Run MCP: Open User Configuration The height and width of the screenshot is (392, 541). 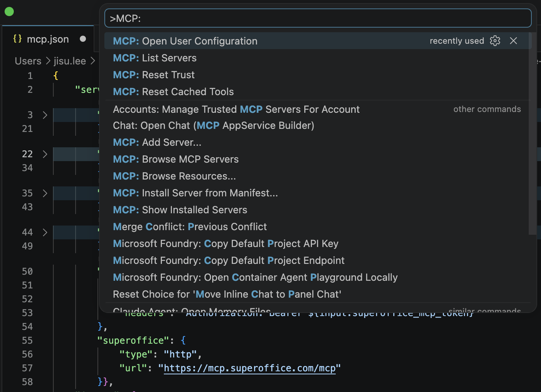[x=318, y=41]
